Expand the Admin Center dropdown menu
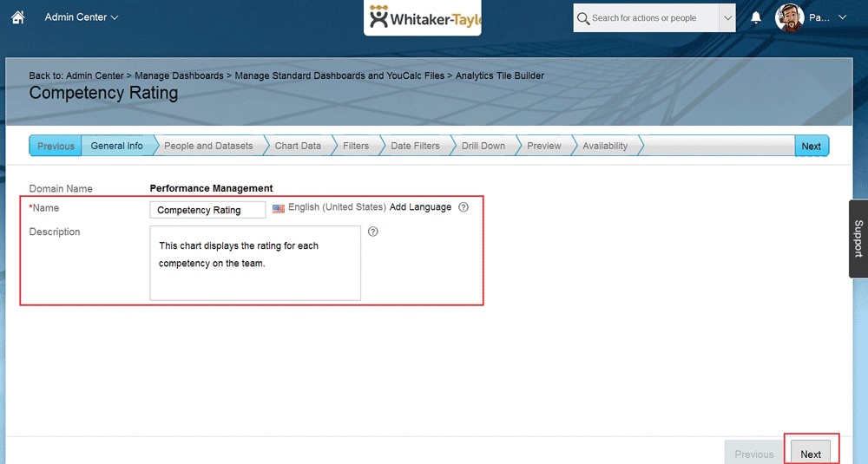The image size is (868, 464). tap(82, 17)
